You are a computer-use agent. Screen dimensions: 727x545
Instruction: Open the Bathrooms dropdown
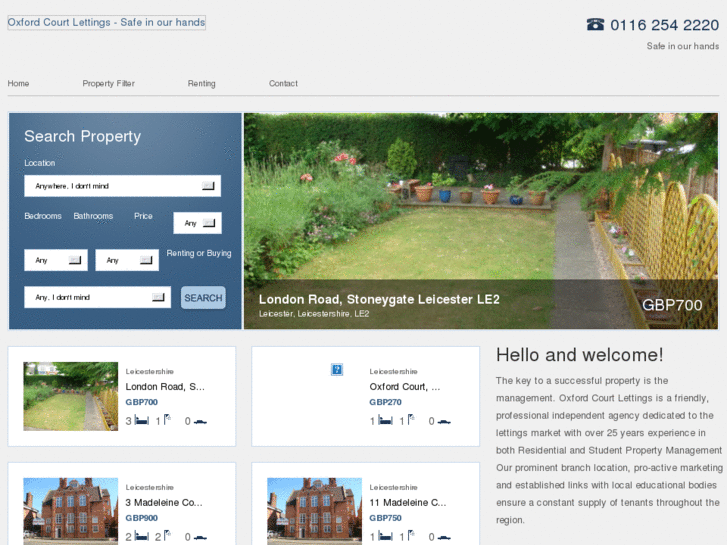[x=127, y=260]
